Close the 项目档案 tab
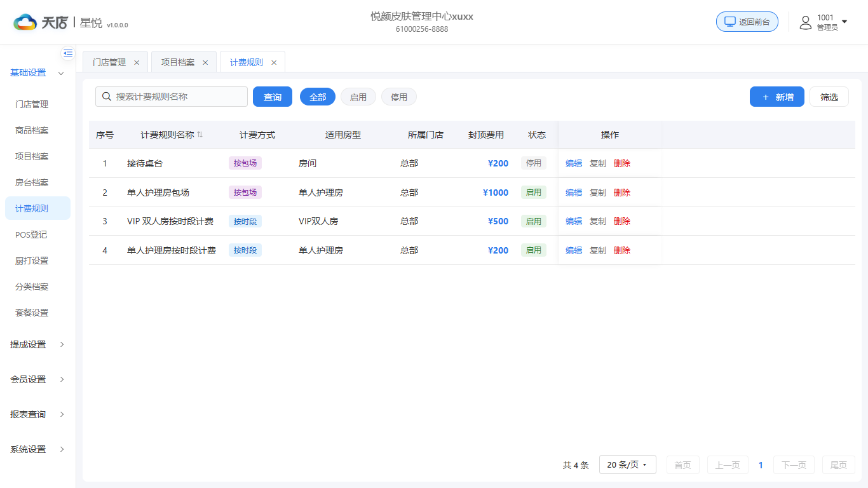Screen dimensions: 868x488 click(x=205, y=62)
